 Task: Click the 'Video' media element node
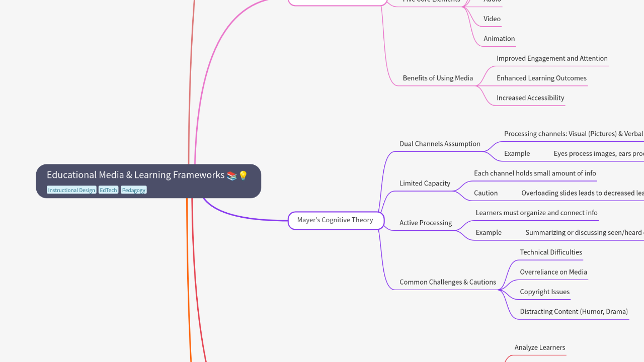click(x=492, y=19)
